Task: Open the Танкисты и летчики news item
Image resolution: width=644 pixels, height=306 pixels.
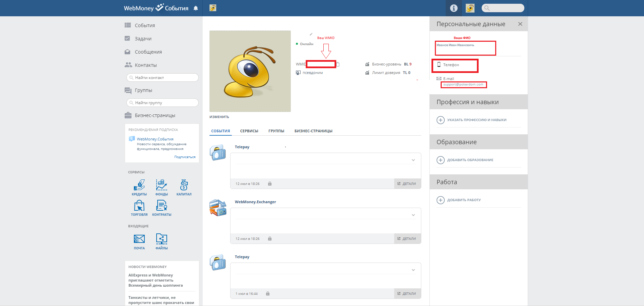Action: click(161, 300)
